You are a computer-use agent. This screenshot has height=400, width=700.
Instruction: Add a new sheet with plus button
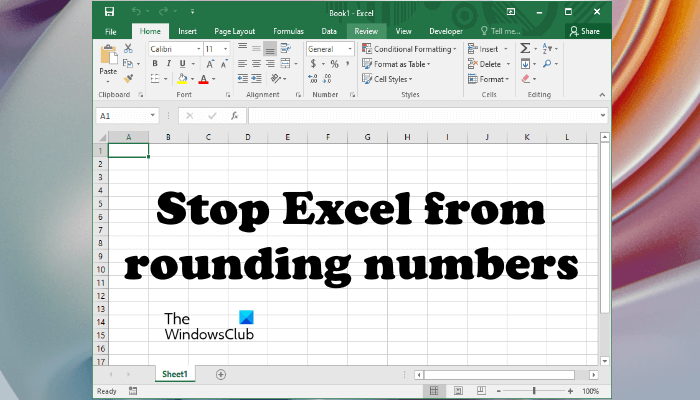221,374
